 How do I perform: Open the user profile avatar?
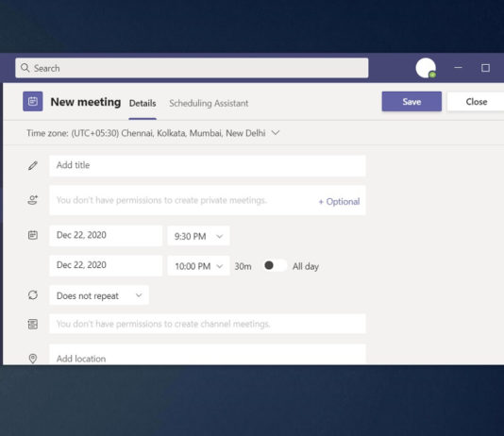pos(426,68)
